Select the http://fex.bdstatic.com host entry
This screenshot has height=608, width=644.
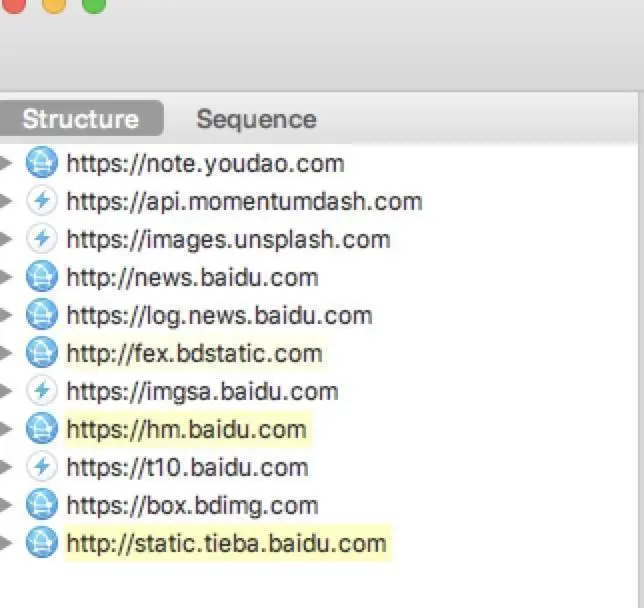(194, 353)
